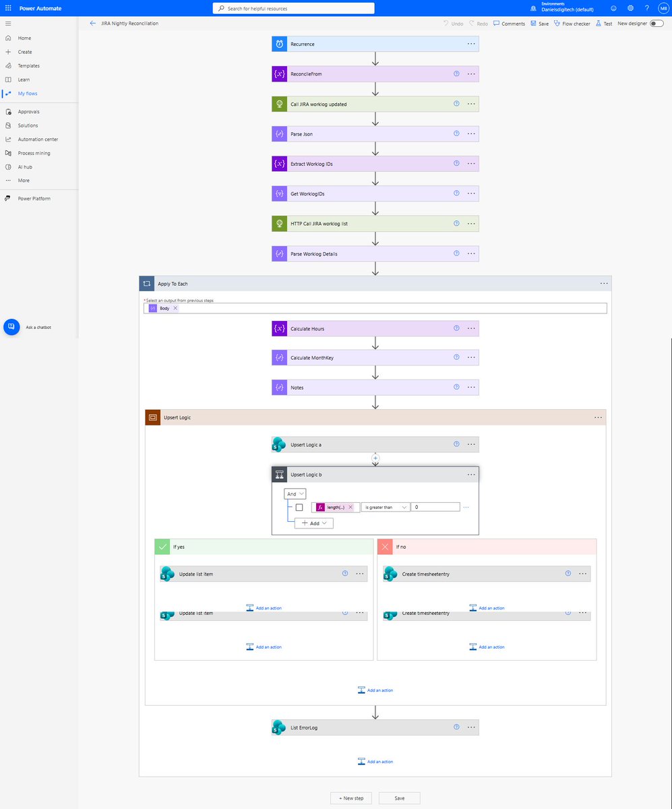Click Save in the top toolbar
The image size is (672, 809).
tap(539, 23)
